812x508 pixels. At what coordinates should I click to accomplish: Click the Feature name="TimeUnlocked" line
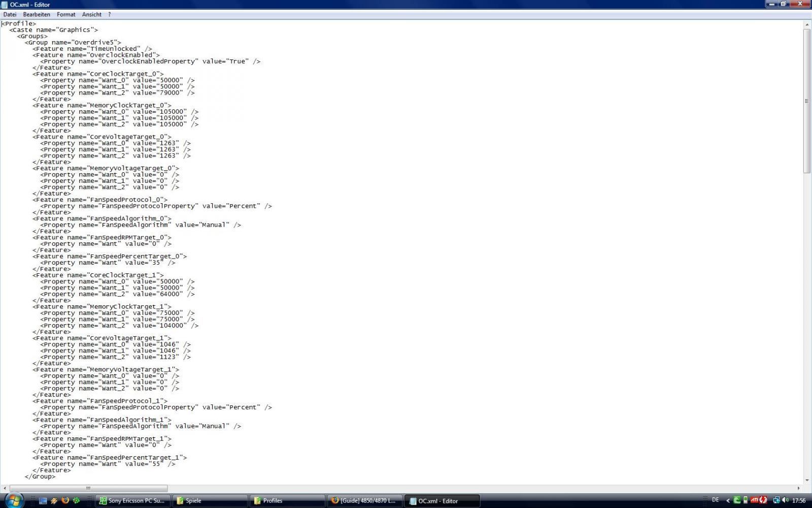(x=92, y=49)
